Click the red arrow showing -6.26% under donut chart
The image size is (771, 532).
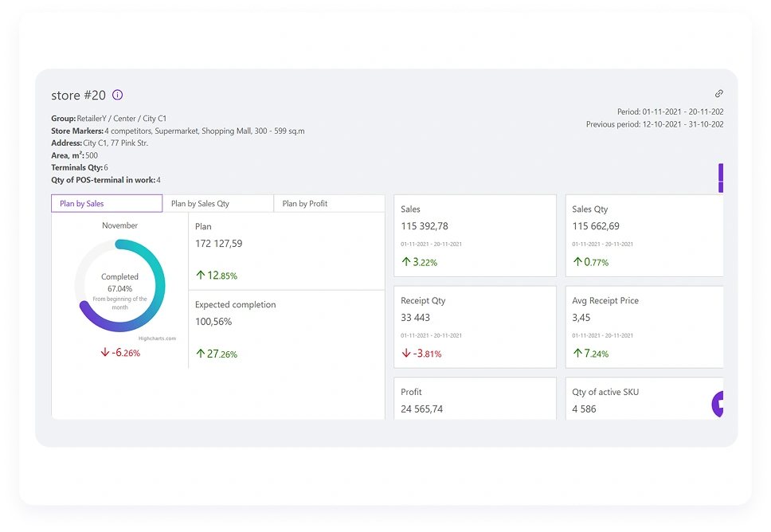click(x=104, y=352)
